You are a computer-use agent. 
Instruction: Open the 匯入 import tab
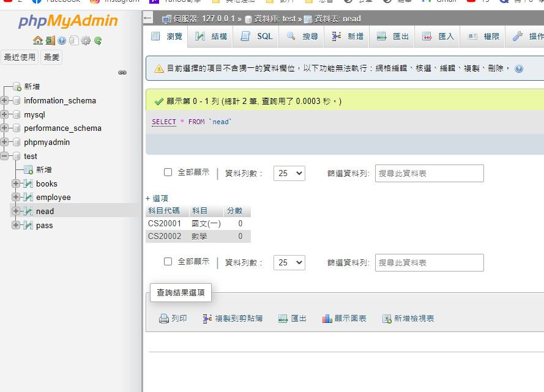[438, 37]
